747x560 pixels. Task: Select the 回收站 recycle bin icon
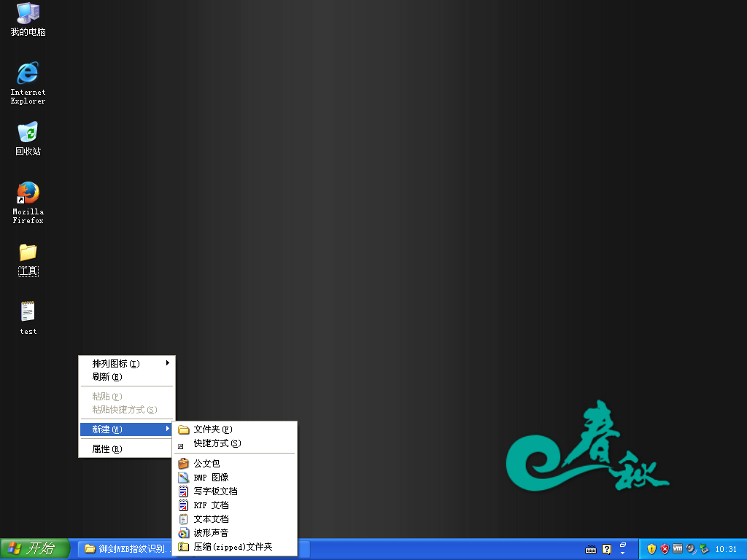point(28,139)
